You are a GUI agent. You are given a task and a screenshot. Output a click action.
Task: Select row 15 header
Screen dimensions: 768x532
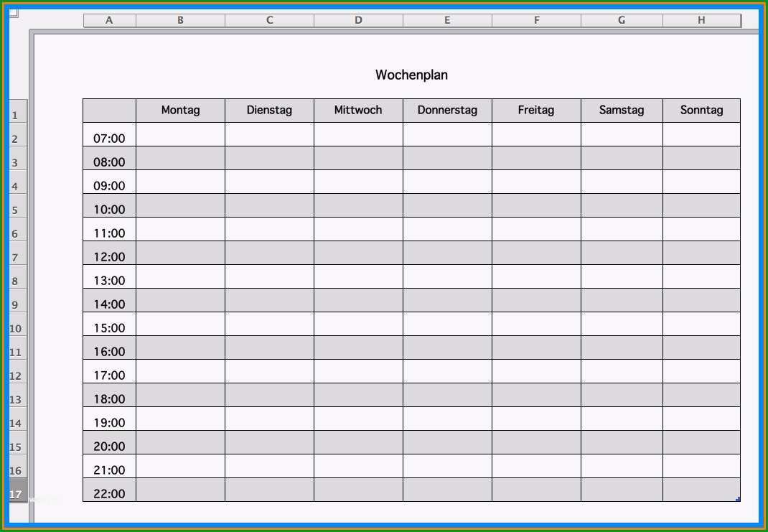[x=18, y=442]
